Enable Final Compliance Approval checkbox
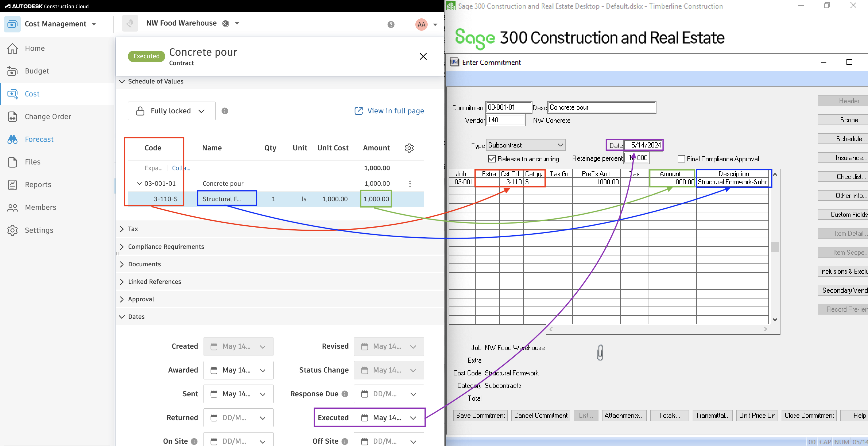868x446 pixels. point(680,158)
